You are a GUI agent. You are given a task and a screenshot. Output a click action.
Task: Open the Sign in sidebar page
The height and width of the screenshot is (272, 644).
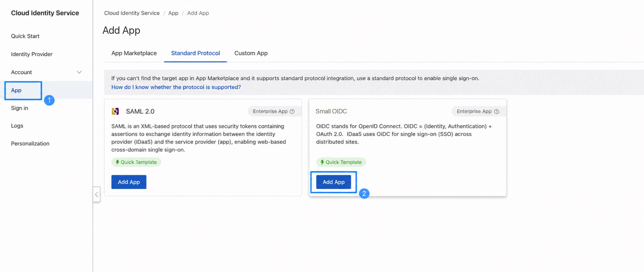click(19, 108)
